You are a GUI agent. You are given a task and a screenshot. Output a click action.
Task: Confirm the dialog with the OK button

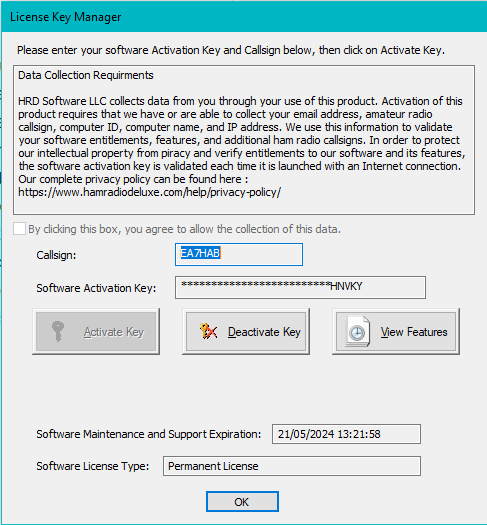tap(242, 502)
